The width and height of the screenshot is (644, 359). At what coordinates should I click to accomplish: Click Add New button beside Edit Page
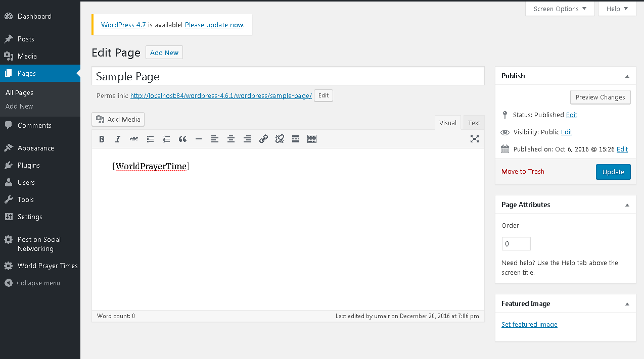[x=164, y=53]
